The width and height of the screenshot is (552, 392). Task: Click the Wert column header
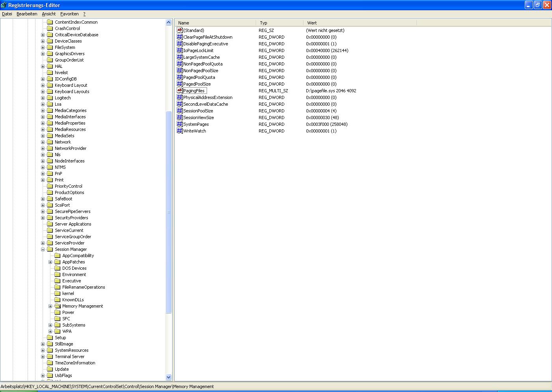(360, 23)
